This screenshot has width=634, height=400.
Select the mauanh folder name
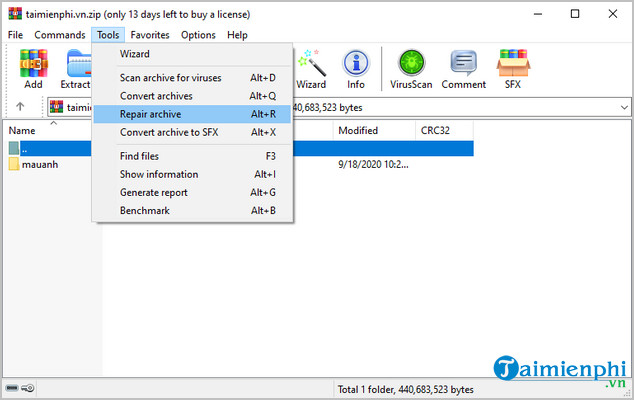pyautogui.click(x=40, y=165)
